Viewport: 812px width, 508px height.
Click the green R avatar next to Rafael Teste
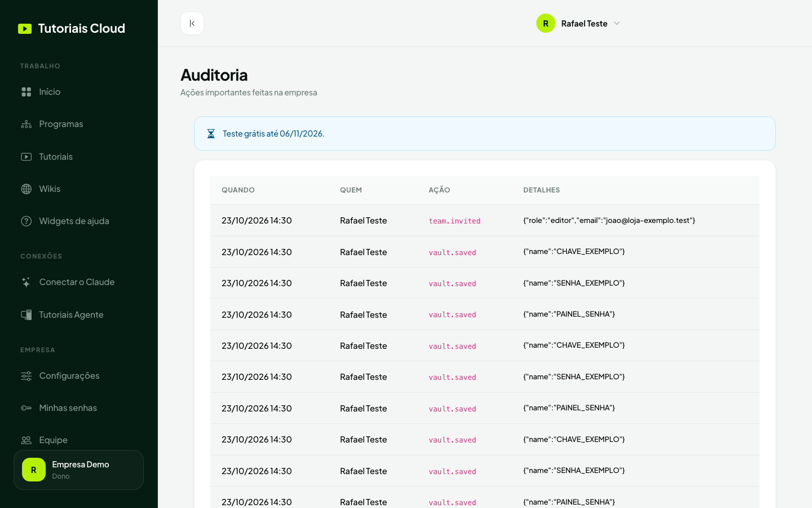pyautogui.click(x=546, y=23)
